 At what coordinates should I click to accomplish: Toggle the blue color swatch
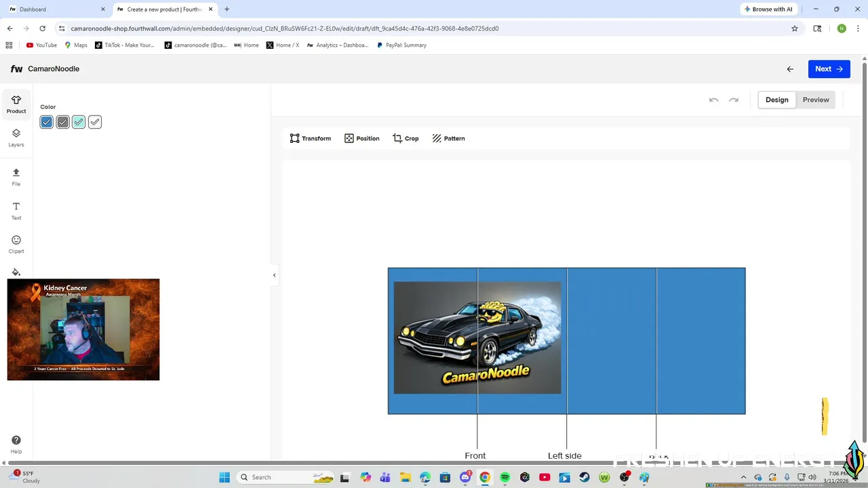[46, 122]
